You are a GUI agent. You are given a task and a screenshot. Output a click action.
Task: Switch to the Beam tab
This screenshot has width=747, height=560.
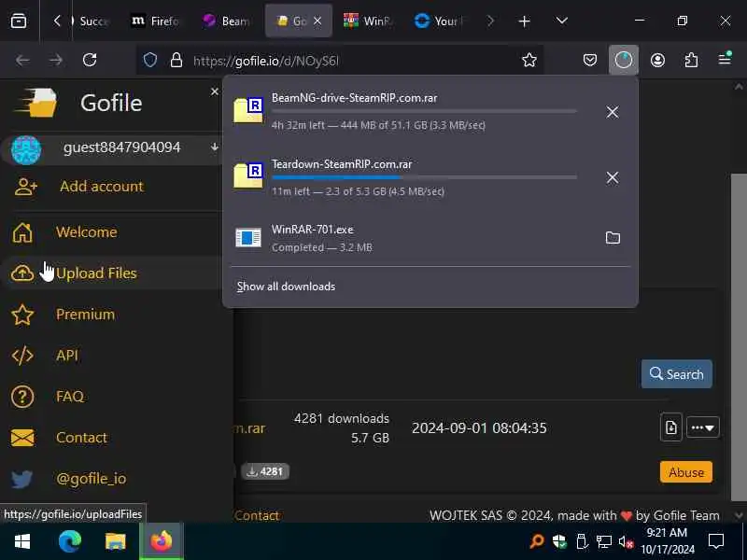[x=226, y=21]
